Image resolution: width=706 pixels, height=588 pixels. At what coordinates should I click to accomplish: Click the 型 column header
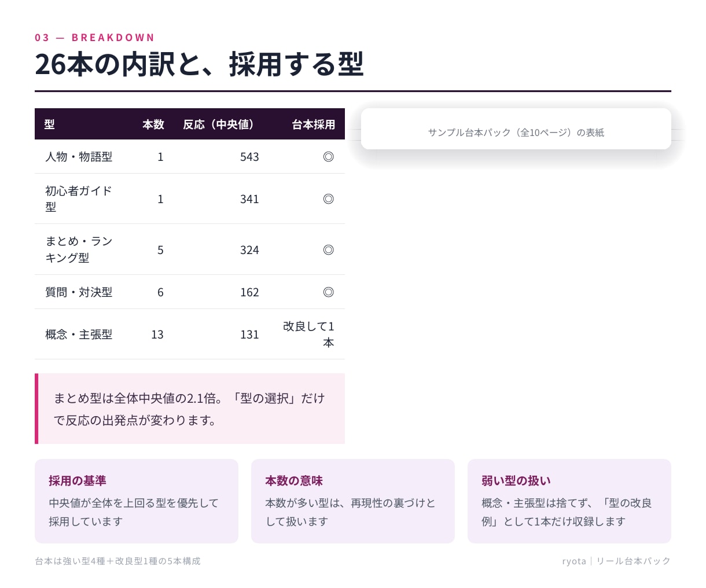49,124
